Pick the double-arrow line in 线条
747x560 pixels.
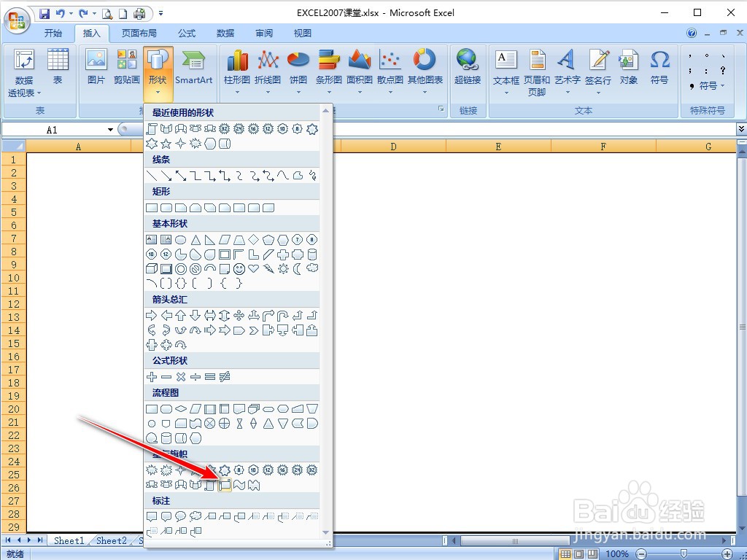tap(181, 175)
